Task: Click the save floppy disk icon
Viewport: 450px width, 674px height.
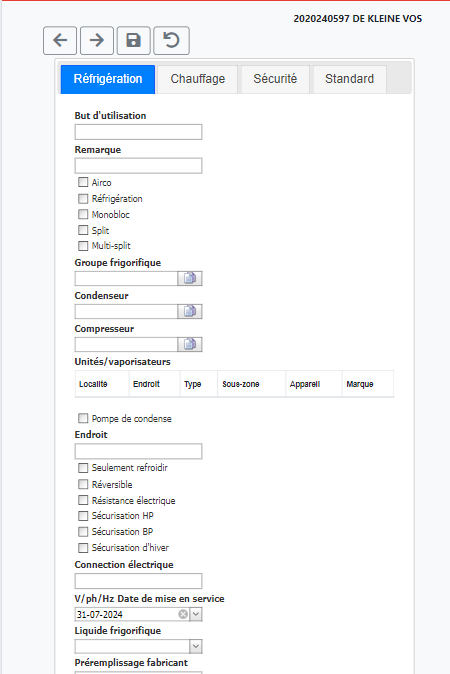Action: pyautogui.click(x=134, y=40)
